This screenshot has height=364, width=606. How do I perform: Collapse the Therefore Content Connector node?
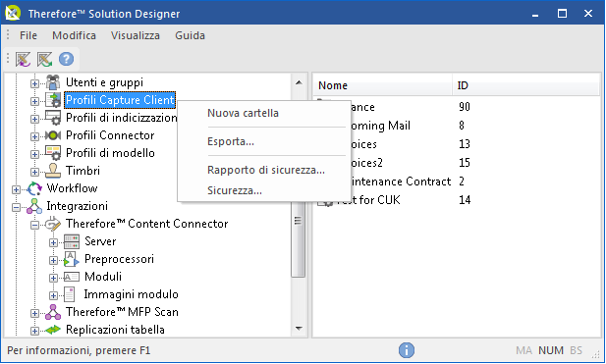pos(34,225)
